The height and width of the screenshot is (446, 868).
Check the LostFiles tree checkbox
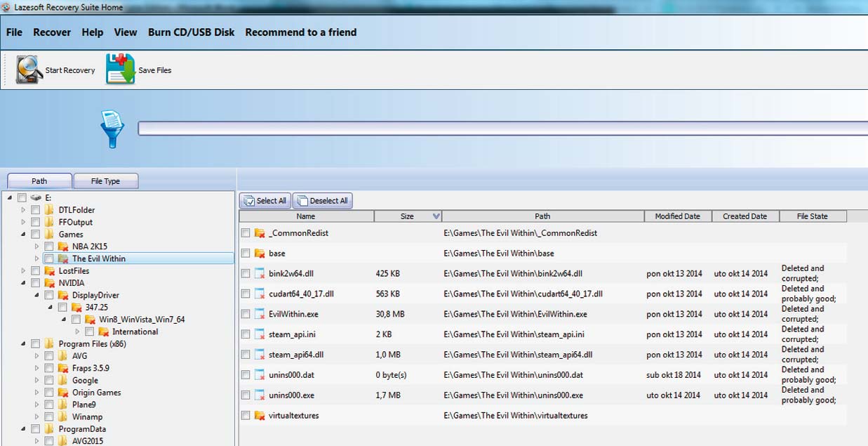[35, 271]
